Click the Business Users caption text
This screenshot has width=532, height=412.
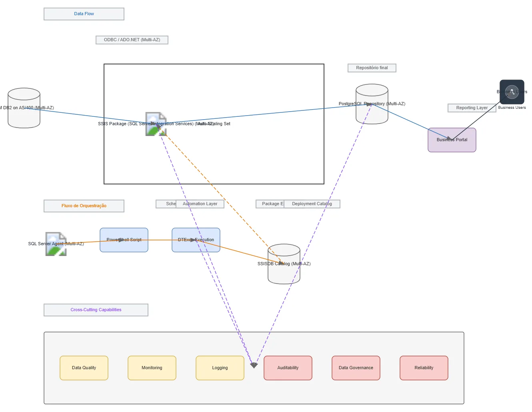[x=512, y=108]
